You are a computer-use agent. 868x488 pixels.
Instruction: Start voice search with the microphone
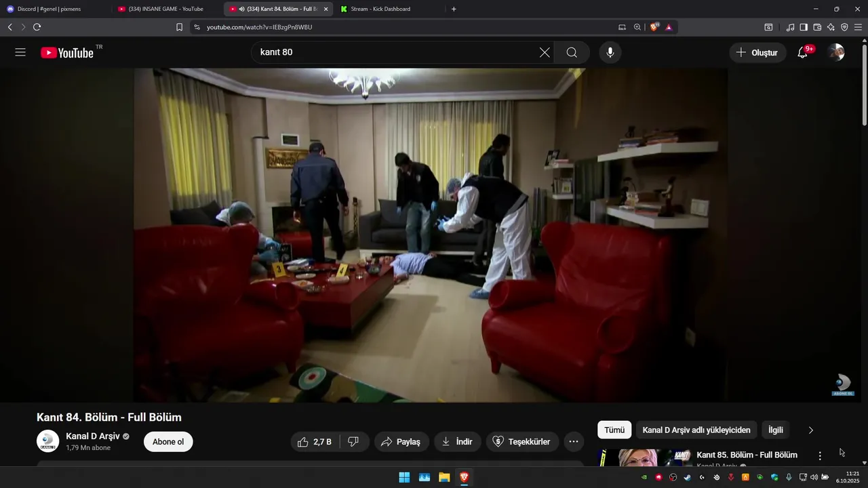[610, 52]
